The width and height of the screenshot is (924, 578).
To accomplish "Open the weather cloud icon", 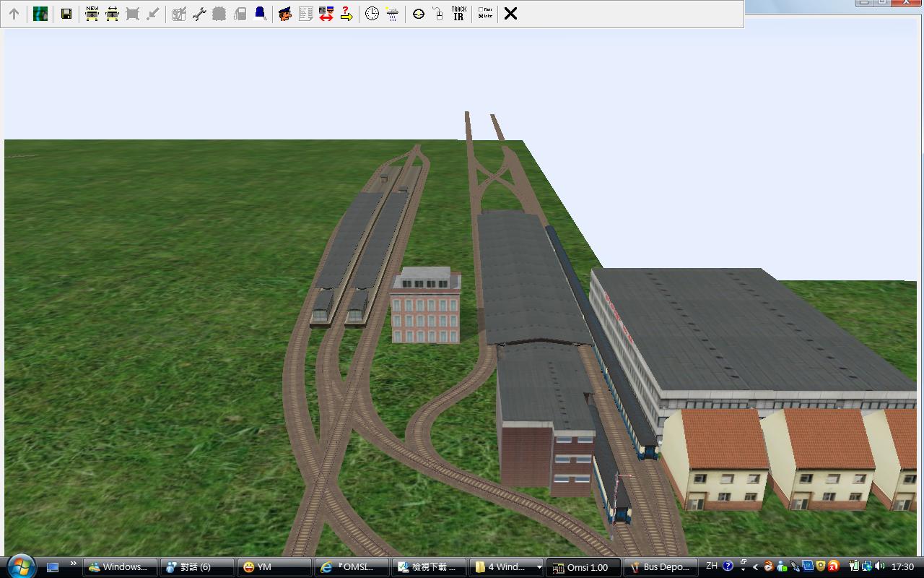I will tap(392, 14).
